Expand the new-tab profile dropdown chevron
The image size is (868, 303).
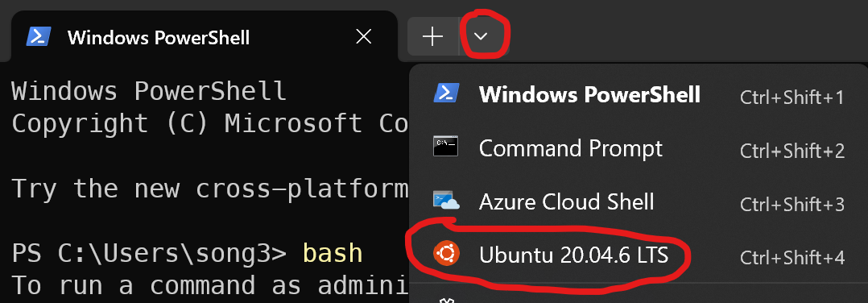(x=481, y=36)
